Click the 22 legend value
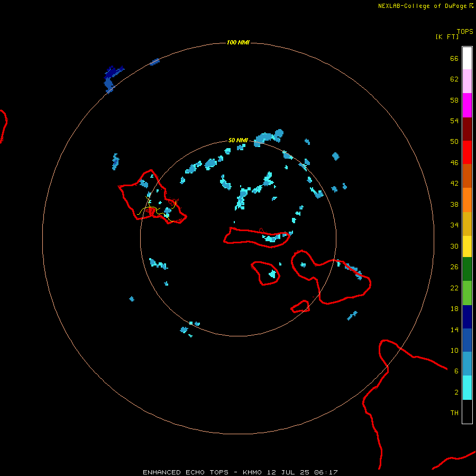The width and height of the screenshot is (476, 476). (x=454, y=288)
